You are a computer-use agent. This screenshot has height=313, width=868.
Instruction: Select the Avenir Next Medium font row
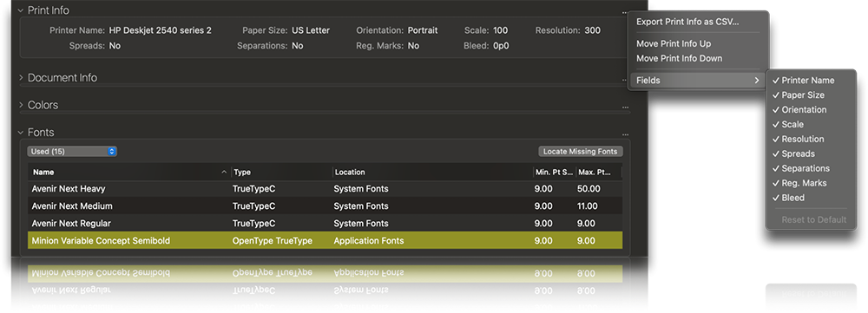coord(325,206)
